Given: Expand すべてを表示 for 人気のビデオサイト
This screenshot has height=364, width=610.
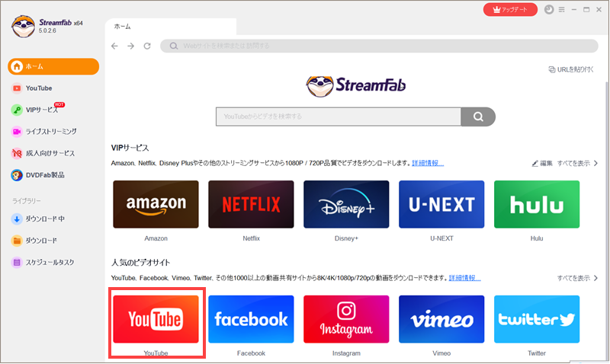Looking at the screenshot, I should click(x=577, y=278).
